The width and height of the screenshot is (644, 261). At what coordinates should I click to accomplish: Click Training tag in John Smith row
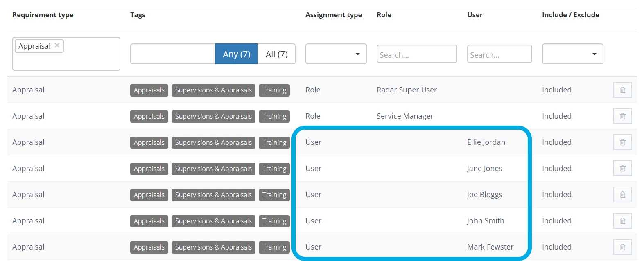274,221
